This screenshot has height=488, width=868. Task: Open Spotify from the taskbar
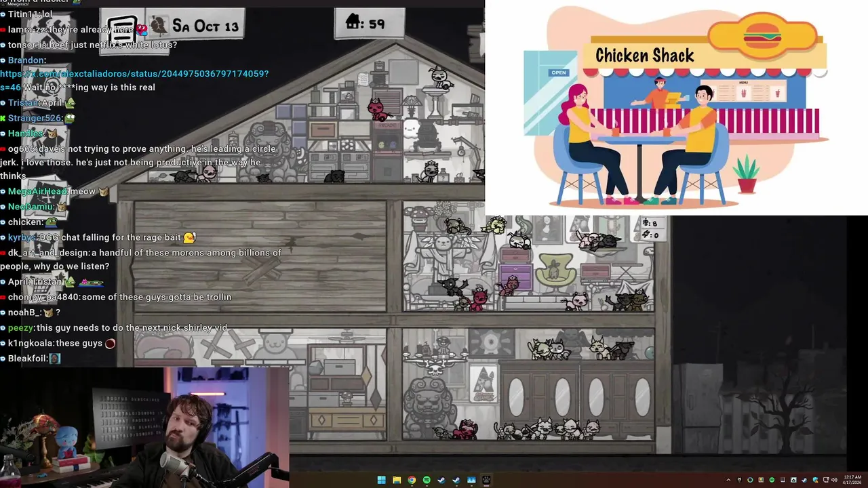tap(427, 480)
